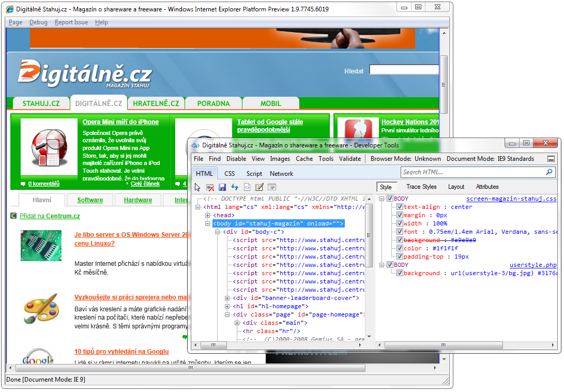Activate the select element by click arrow tool

[x=197, y=187]
